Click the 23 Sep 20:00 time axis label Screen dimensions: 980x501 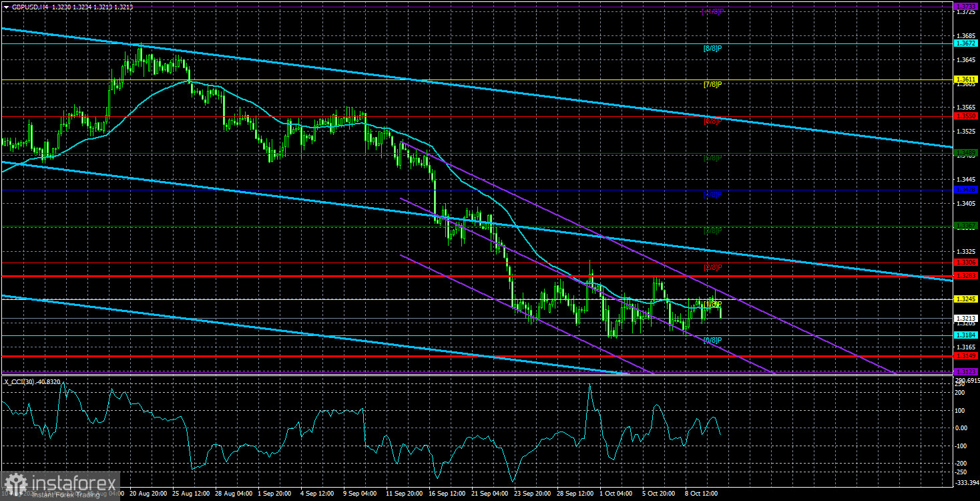[531, 494]
